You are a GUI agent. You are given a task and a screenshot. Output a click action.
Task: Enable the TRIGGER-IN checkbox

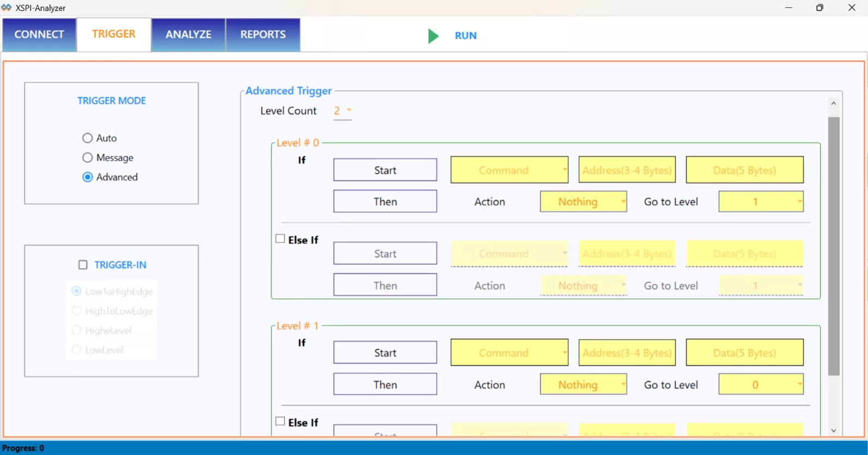pyautogui.click(x=83, y=265)
